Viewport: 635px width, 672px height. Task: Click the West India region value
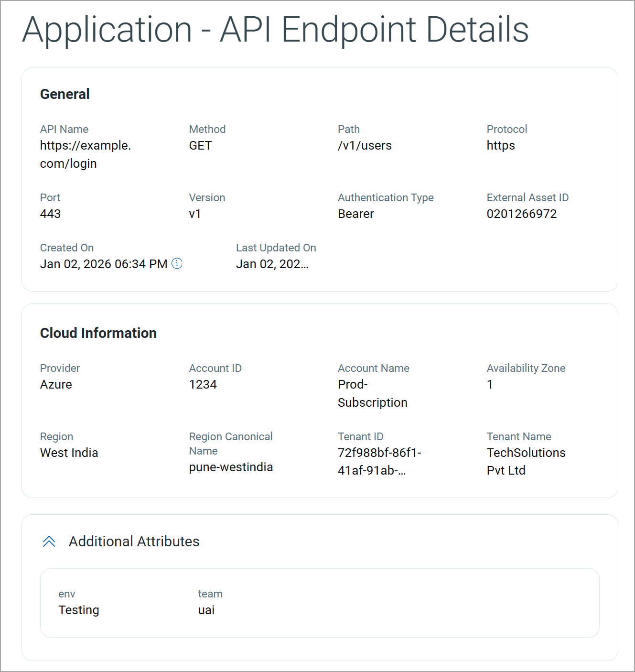[69, 453]
